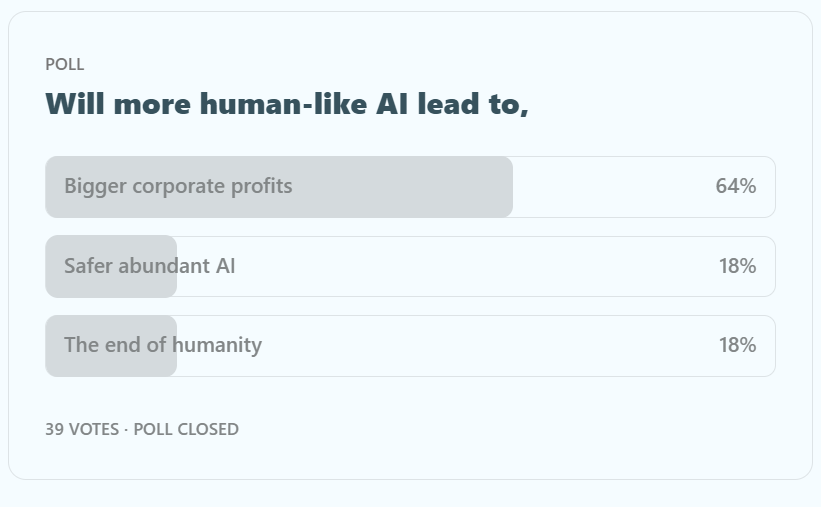Click the small "POLL" label above the question
Screen dimensions: 821x507
65,64
